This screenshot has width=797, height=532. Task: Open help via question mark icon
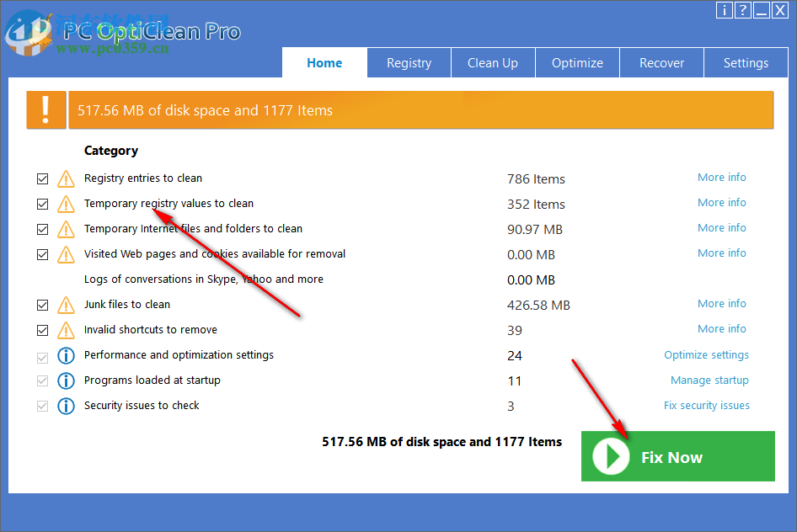pos(742,10)
